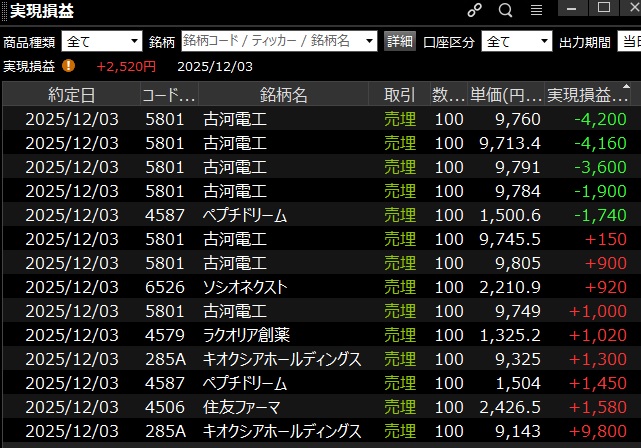Sort by 約定日 column header
This screenshot has width=641, height=448.
coord(72,95)
